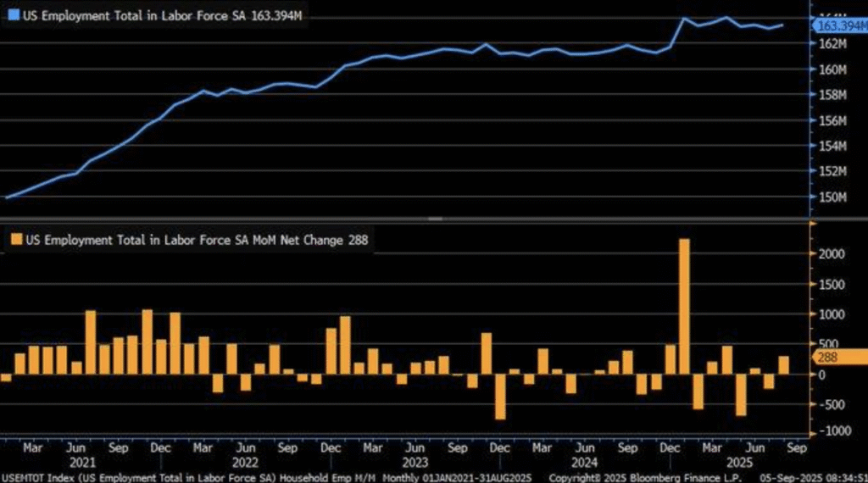
Task: Click the 156M label on the upper y-axis
Action: 834,120
